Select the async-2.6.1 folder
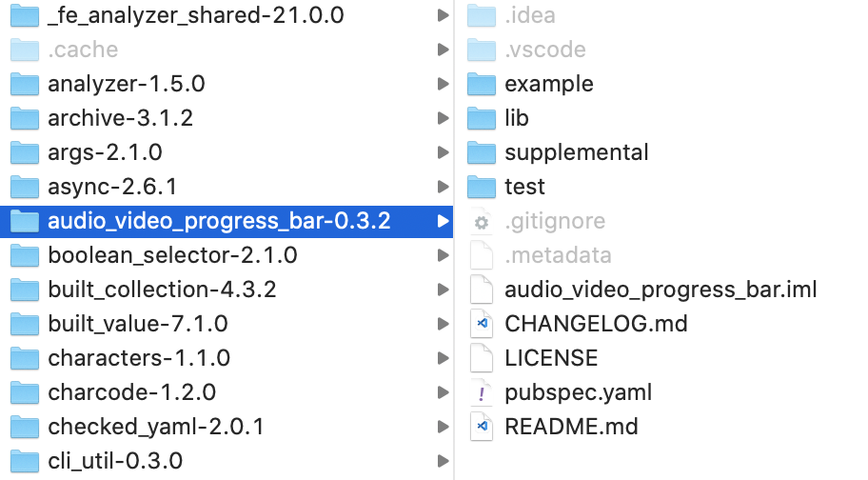Image resolution: width=868 pixels, height=480 pixels. point(112,187)
